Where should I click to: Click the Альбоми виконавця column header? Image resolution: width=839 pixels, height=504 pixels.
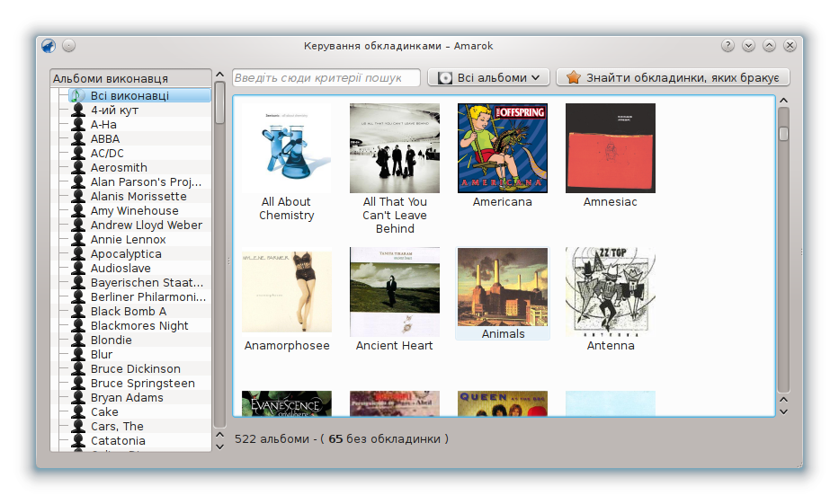point(130,78)
